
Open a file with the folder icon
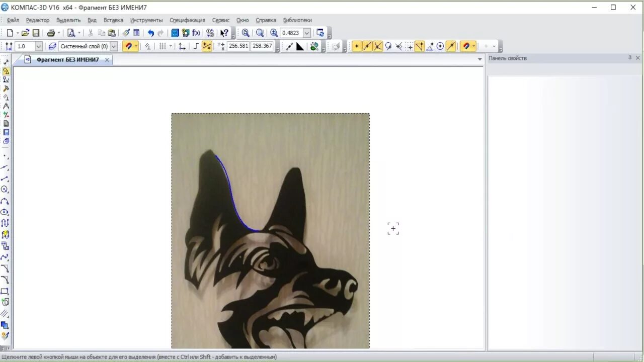pos(25,33)
